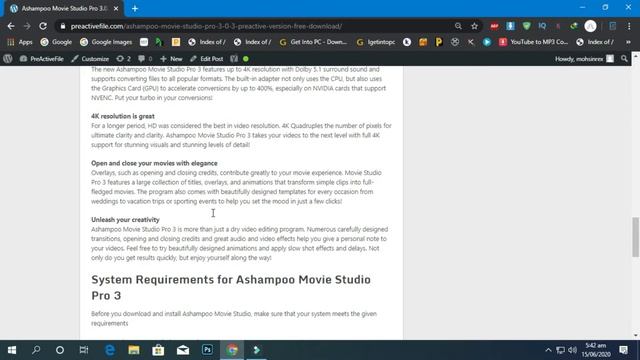Click Edit Post in the admin bar
Image resolution: width=640 pixels, height=360 pixels.
point(207,59)
